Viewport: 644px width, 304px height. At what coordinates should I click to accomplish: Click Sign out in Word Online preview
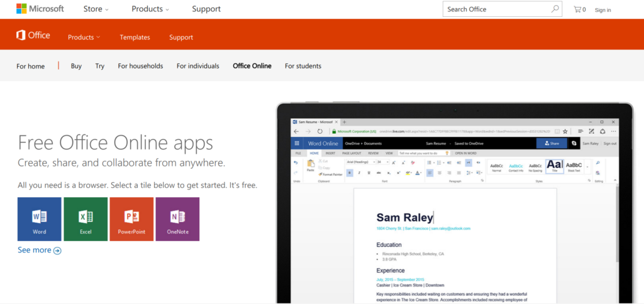(x=610, y=144)
